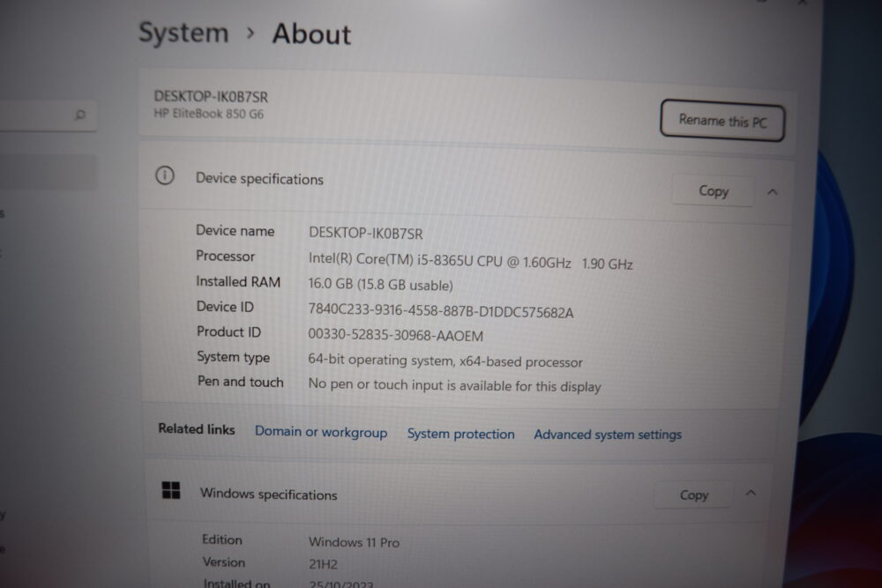The width and height of the screenshot is (882, 588).
Task: Click the Version label
Action: pyautogui.click(x=224, y=562)
